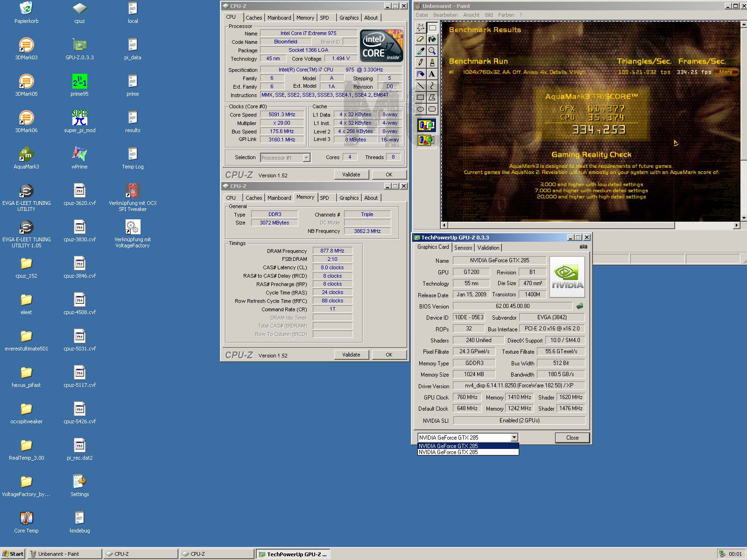Enable transparent selection mode in Paint
The image size is (747, 560).
(x=426, y=140)
